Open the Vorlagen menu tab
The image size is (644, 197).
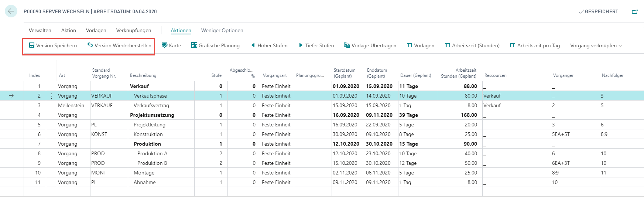coord(96,30)
